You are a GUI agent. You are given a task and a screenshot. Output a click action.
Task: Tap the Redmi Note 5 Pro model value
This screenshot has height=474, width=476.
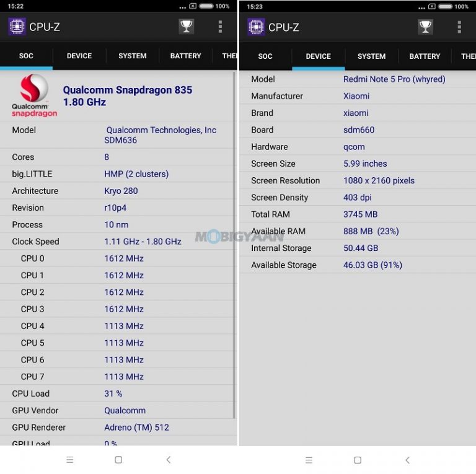point(394,79)
